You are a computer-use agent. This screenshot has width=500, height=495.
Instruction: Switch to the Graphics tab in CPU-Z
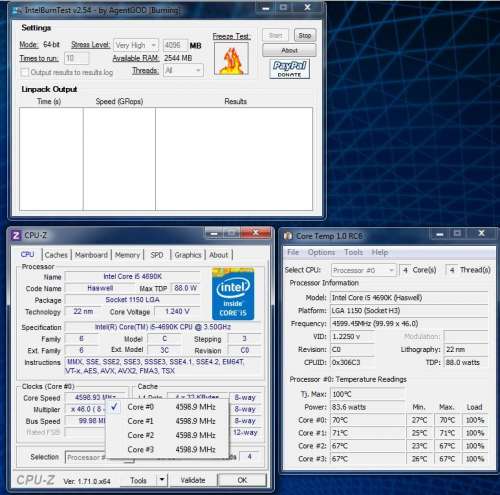click(188, 255)
